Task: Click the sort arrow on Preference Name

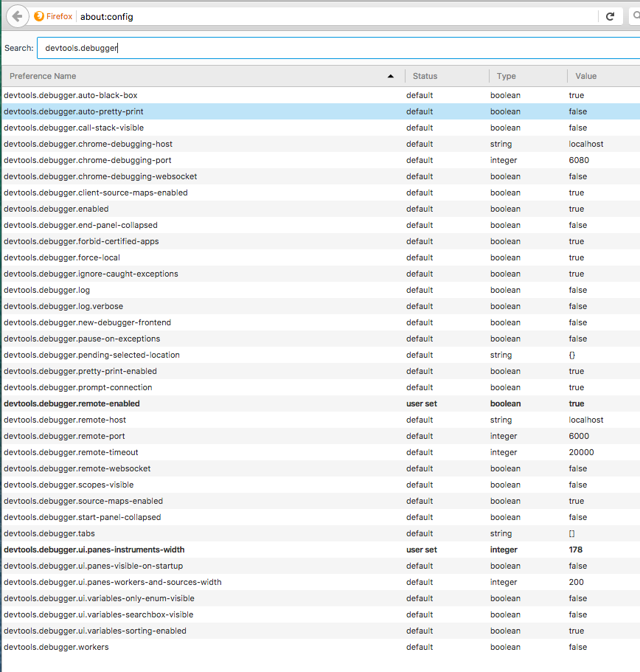Action: (x=390, y=76)
